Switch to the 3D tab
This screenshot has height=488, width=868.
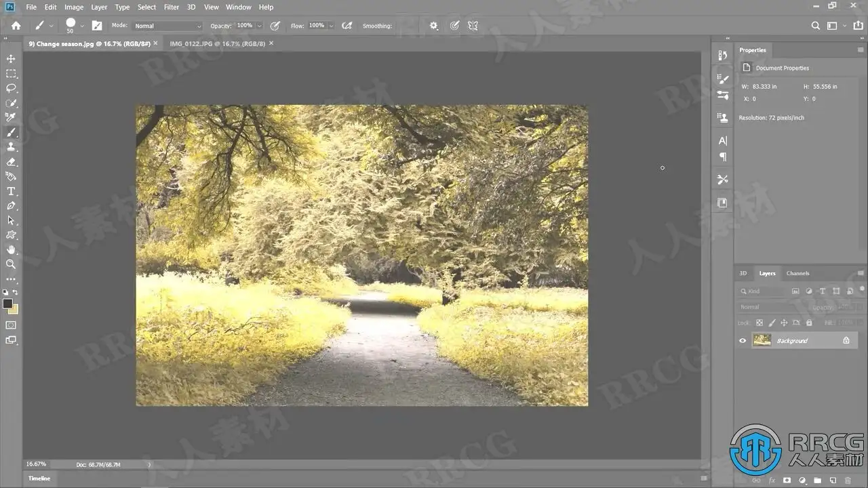click(743, 273)
